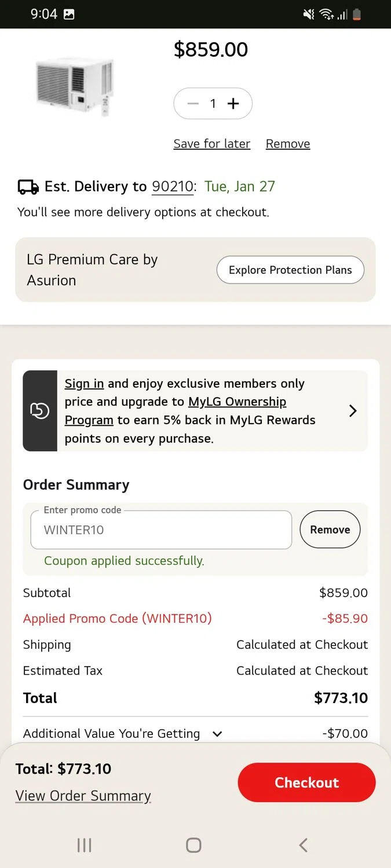Open the air conditioner product thumbnail
This screenshot has width=391, height=868.
coord(75,87)
